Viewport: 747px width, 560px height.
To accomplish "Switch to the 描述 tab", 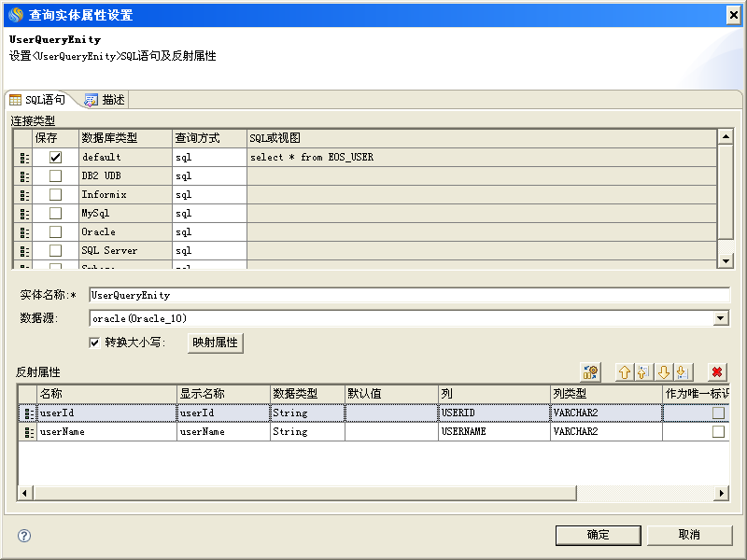I will [105, 100].
